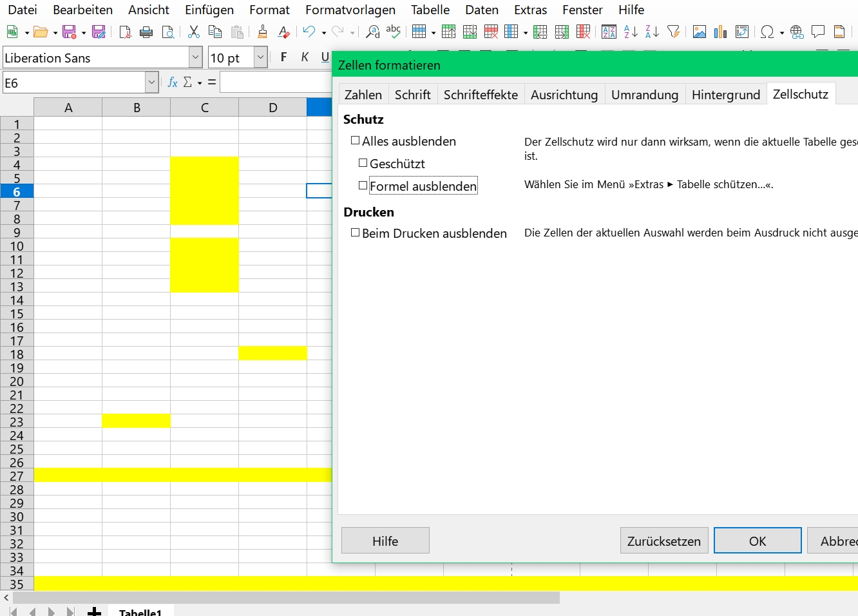Insert a chart
The image size is (858, 616).
(721, 32)
